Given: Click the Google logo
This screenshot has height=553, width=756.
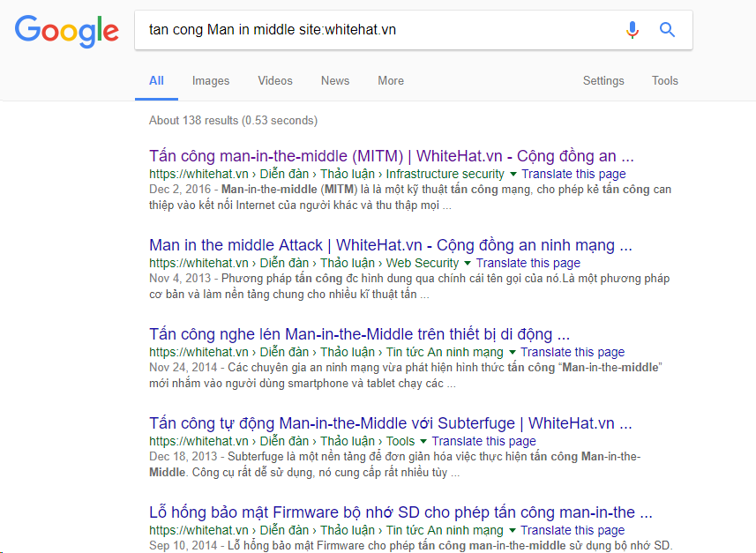Looking at the screenshot, I should click(67, 31).
